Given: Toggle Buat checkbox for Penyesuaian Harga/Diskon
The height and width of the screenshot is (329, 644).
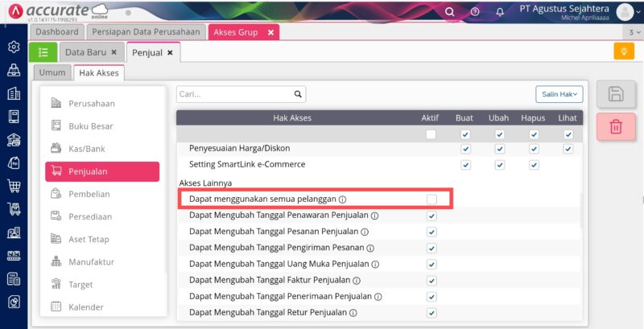Looking at the screenshot, I should pos(465,149).
